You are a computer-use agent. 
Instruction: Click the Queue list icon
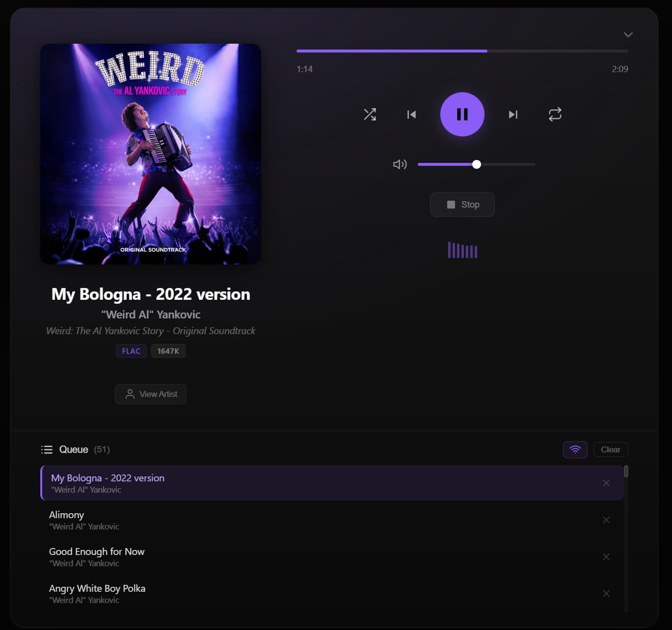(47, 449)
